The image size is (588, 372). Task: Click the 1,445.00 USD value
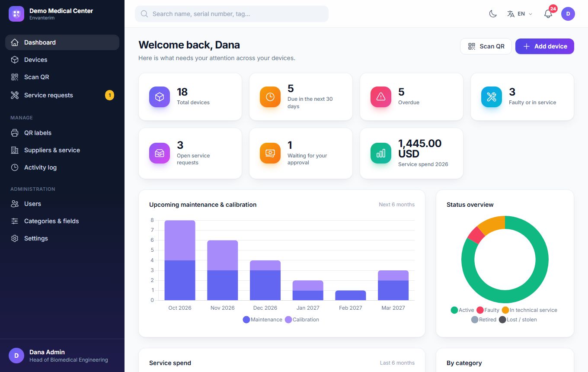click(420, 148)
